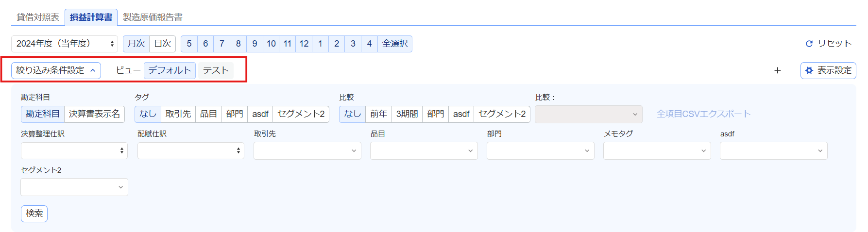Screen dimensions: 868x232
Task: Set tag option to なし
Action: [x=148, y=114]
